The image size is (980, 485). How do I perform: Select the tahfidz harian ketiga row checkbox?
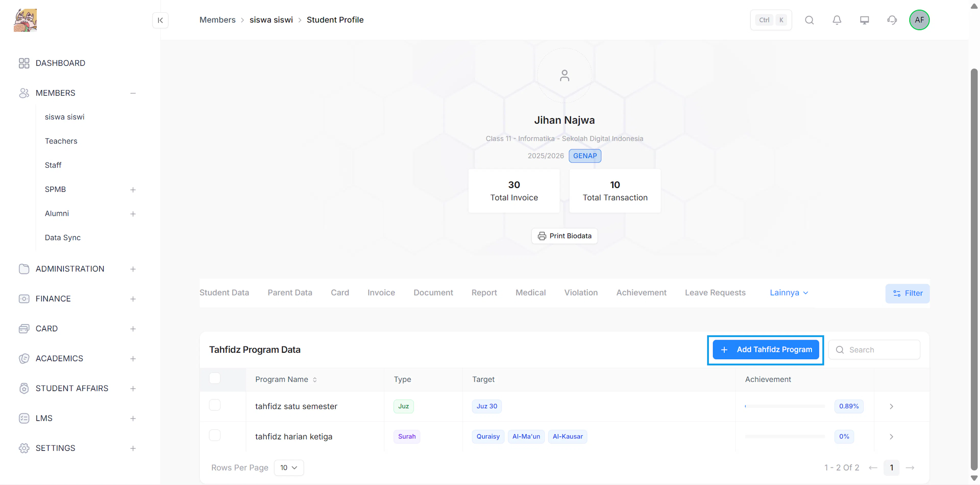pyautogui.click(x=215, y=435)
